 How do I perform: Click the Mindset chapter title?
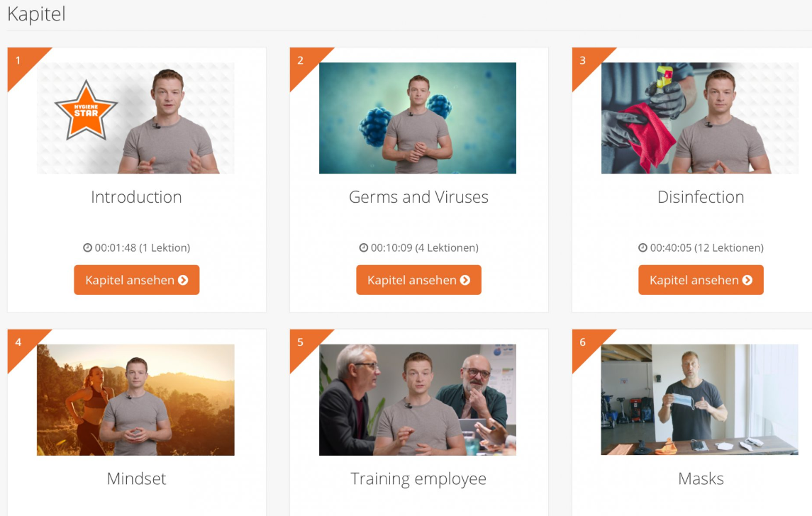click(137, 478)
